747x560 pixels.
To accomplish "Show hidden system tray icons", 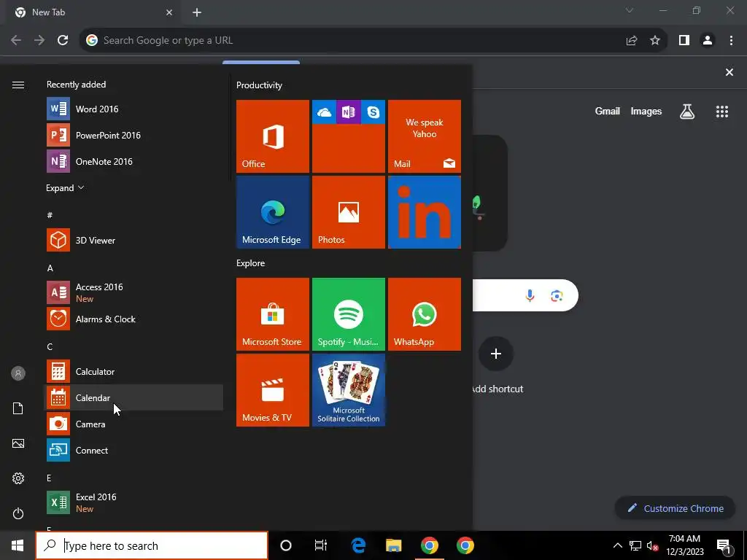I will pos(617,545).
